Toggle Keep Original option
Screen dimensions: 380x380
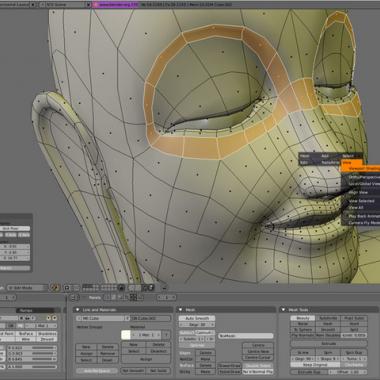pos(315,365)
